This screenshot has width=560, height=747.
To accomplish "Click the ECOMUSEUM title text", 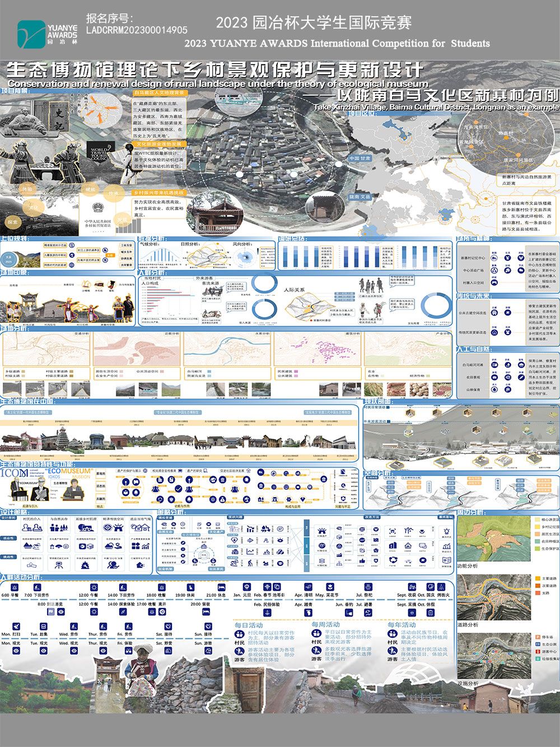I will pos(69,471).
